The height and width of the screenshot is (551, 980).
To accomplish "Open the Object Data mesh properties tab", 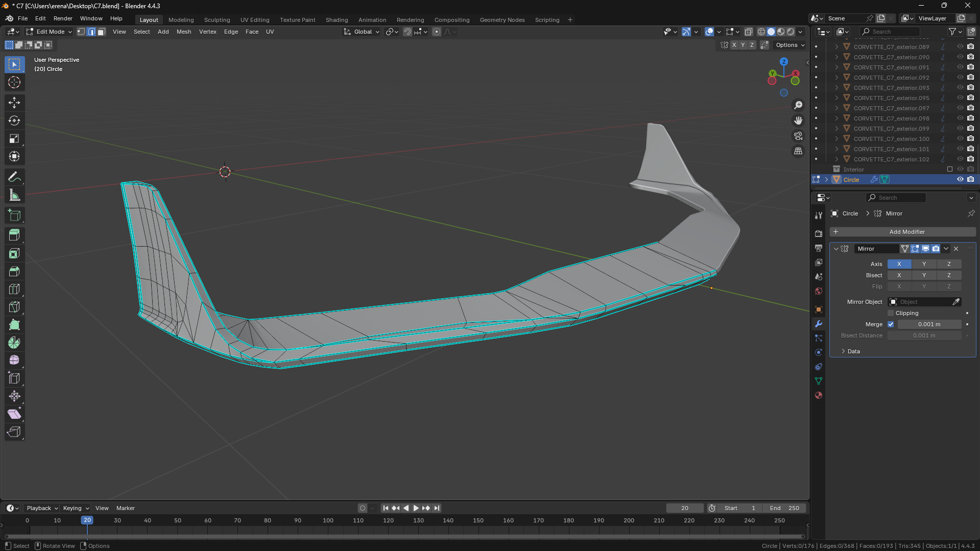I will coord(819,381).
